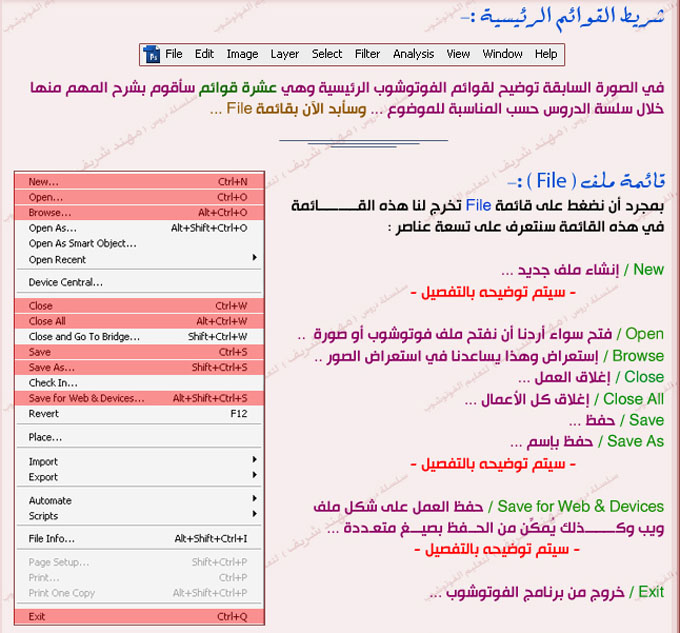Choose Close All entry
The height and width of the screenshot is (633, 680).
click(139, 321)
